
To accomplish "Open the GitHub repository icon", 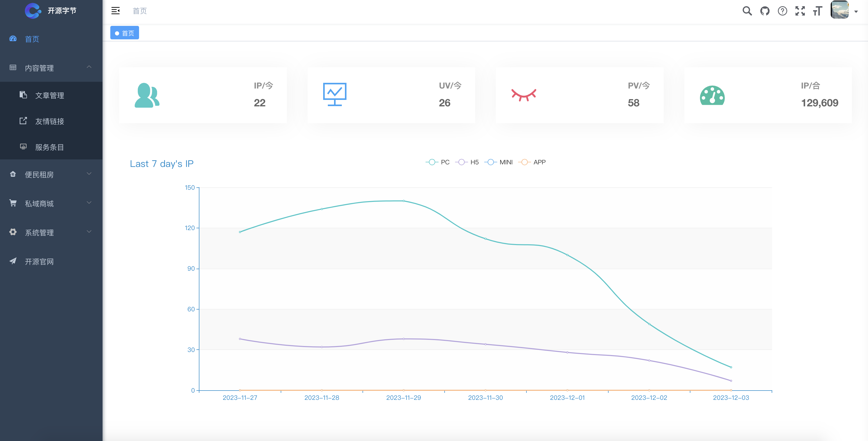I will click(765, 11).
